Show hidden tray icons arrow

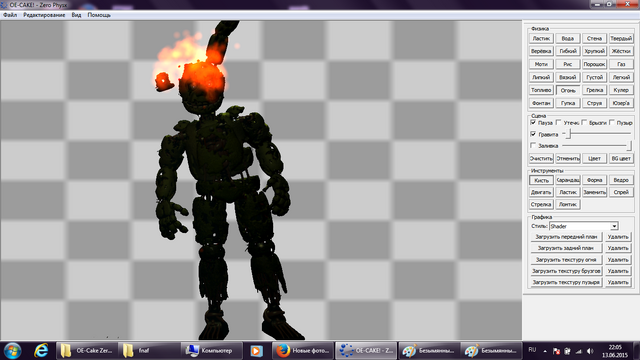(x=545, y=351)
